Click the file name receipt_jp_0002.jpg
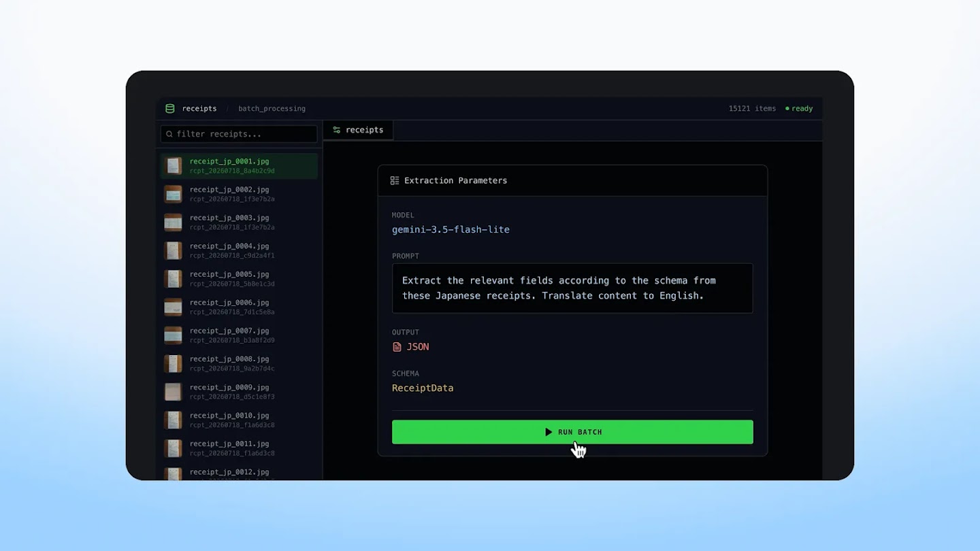Screen dimensions: 980x551 coord(229,190)
